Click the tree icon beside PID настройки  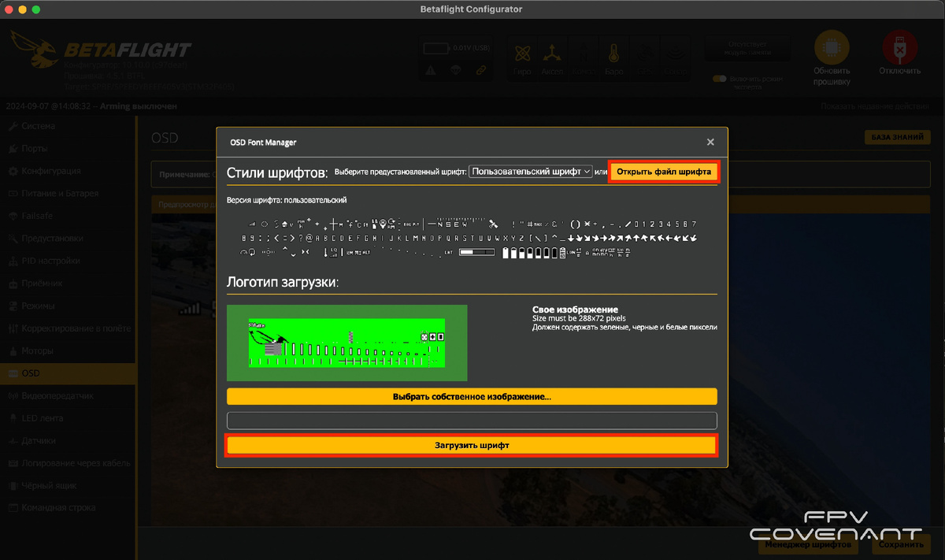[13, 261]
